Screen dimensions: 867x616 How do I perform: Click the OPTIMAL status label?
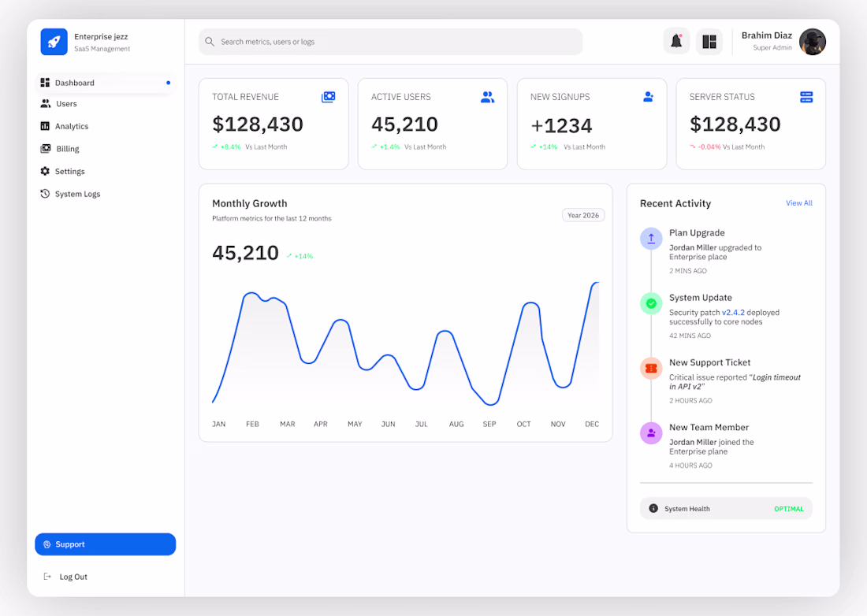(x=789, y=509)
